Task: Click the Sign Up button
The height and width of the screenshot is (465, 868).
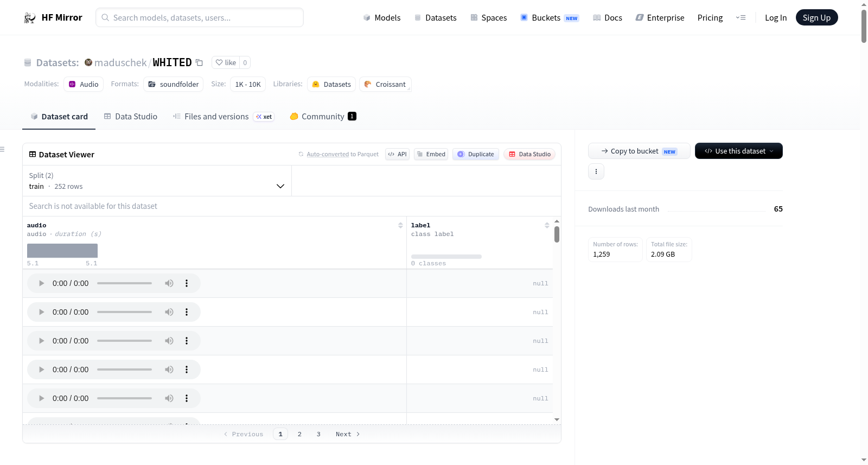Action: (x=817, y=17)
